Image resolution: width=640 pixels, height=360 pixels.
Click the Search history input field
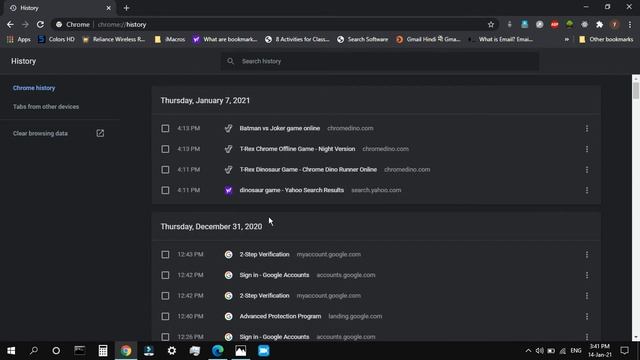tap(380, 61)
